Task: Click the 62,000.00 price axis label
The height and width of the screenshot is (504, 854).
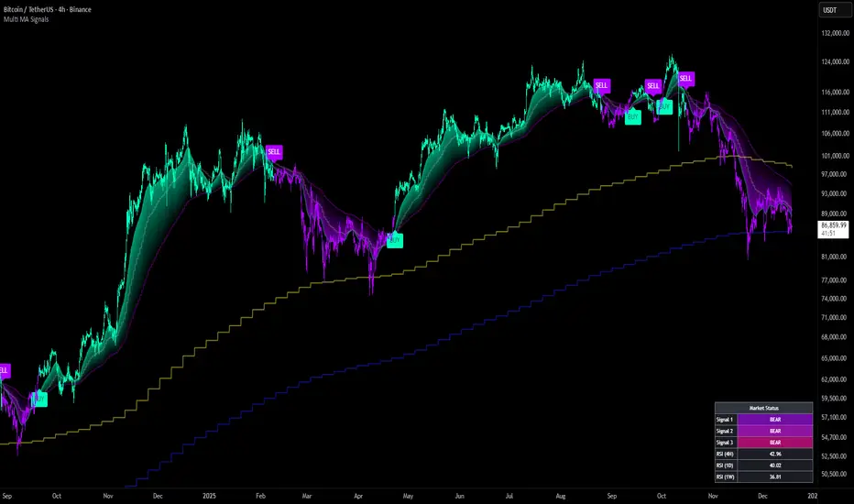Action: 836,379
